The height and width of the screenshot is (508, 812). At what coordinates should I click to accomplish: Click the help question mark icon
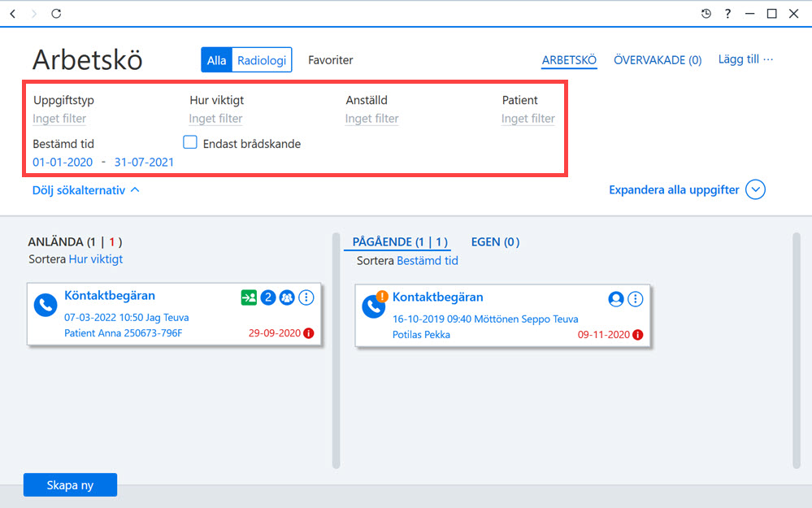point(727,14)
